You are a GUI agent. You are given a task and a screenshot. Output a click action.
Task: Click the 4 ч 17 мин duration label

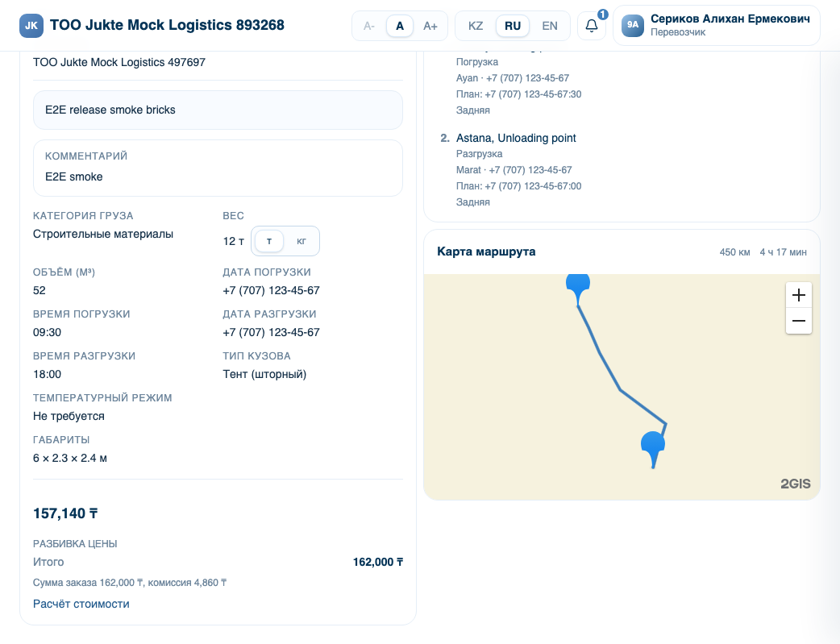pyautogui.click(x=783, y=251)
